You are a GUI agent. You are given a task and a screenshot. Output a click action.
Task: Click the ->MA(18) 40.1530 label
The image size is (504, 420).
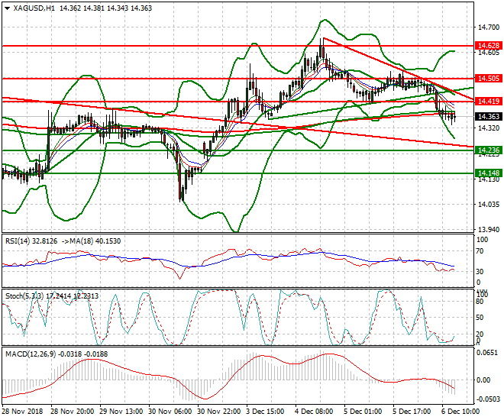[x=91, y=241]
